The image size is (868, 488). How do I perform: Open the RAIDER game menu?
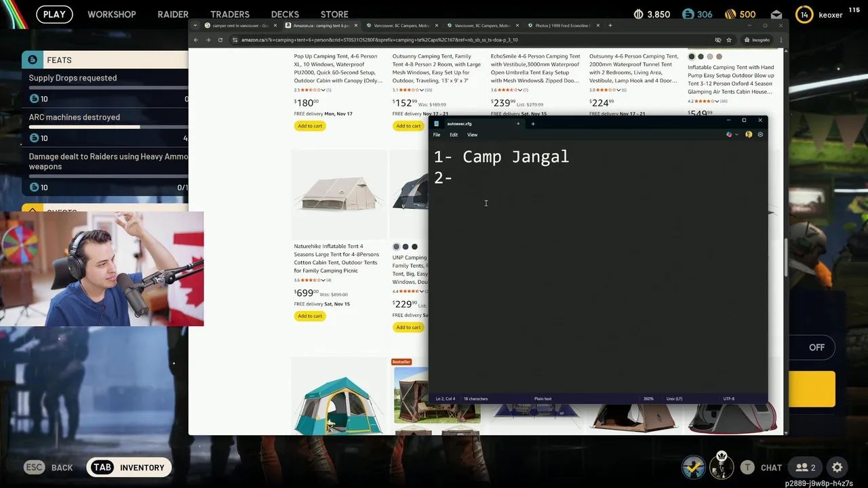coord(173,14)
